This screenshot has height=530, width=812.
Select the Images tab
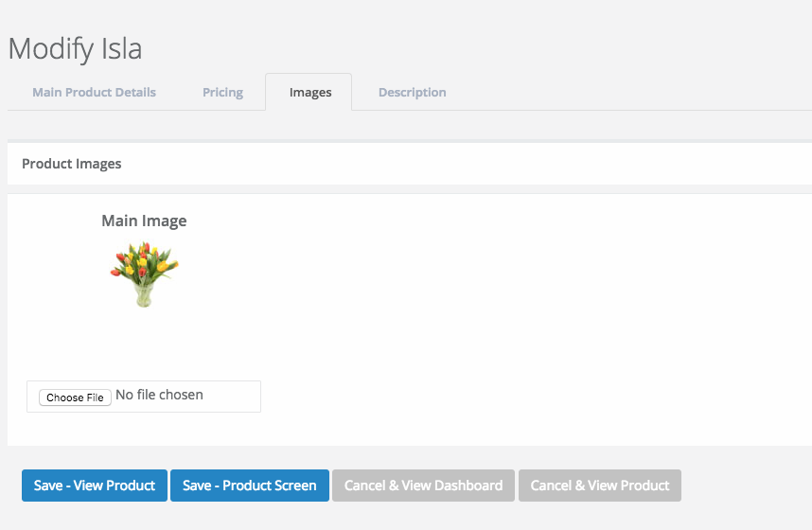310,92
